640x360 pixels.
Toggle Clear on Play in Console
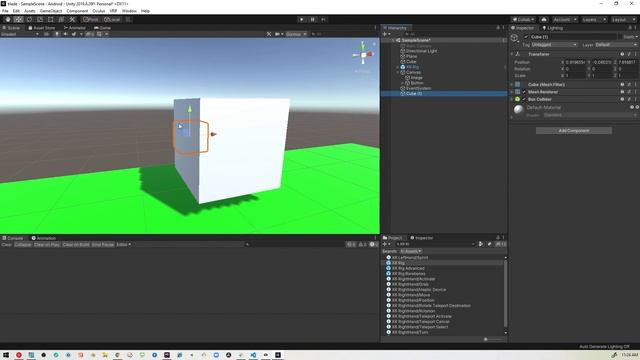coord(47,244)
